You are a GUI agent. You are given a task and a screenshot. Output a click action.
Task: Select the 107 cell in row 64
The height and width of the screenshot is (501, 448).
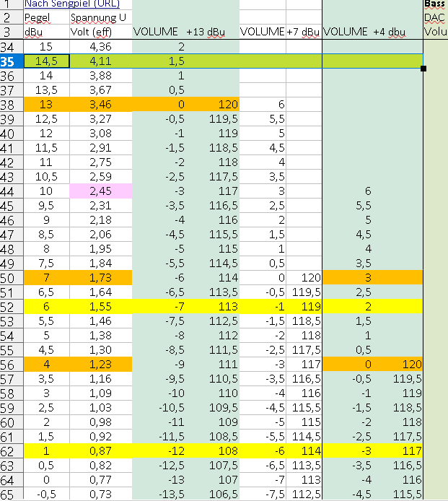212,479
